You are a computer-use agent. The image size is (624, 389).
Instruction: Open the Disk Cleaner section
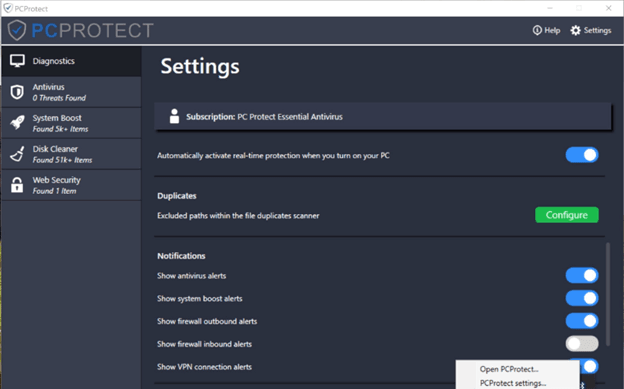71,154
